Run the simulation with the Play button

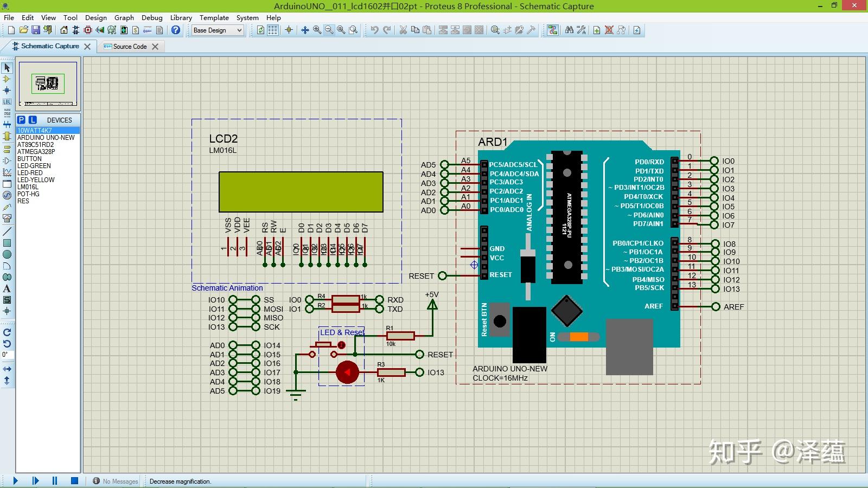coord(15,480)
